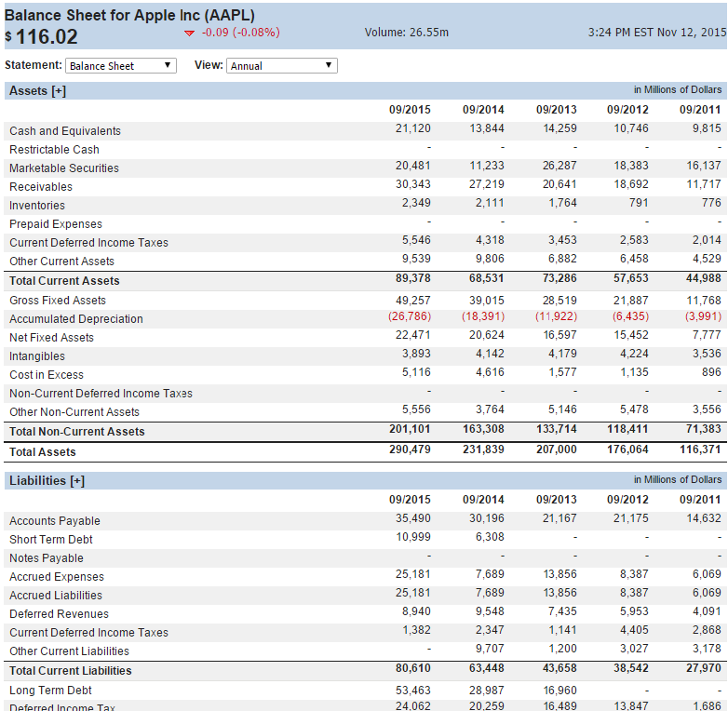Viewport: 728px width, 711px height.
Task: Click the 35,490 accounts payable value
Action: coord(413,518)
